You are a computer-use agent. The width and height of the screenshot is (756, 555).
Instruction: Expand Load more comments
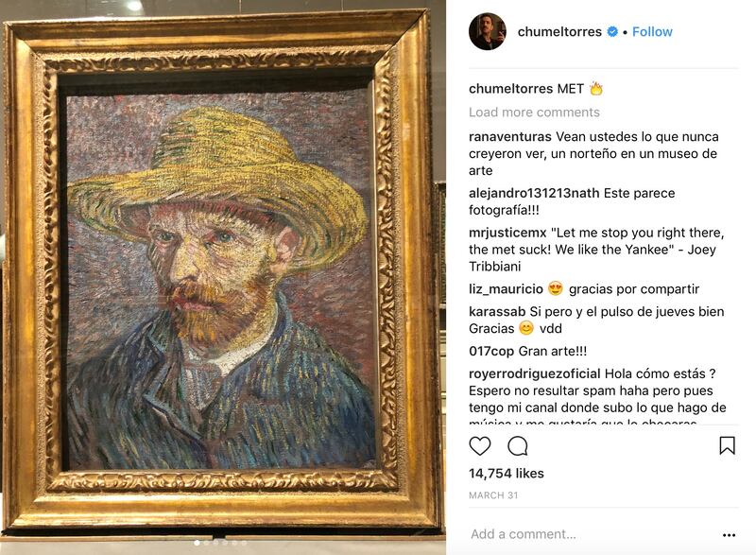(x=534, y=112)
